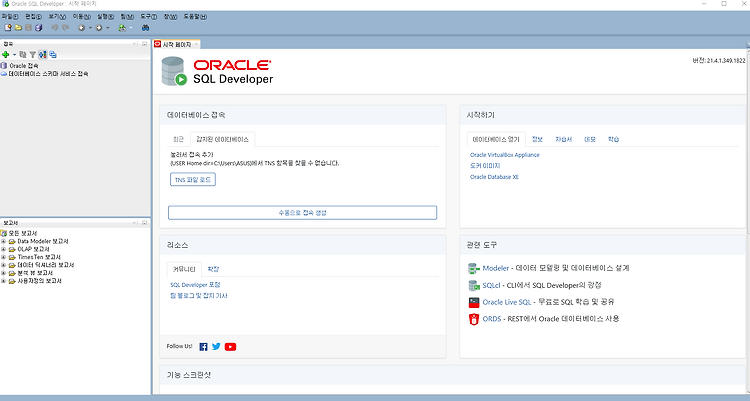The height and width of the screenshot is (401, 750).
Task: Open the 도커 이미지 link
Action: pos(485,166)
